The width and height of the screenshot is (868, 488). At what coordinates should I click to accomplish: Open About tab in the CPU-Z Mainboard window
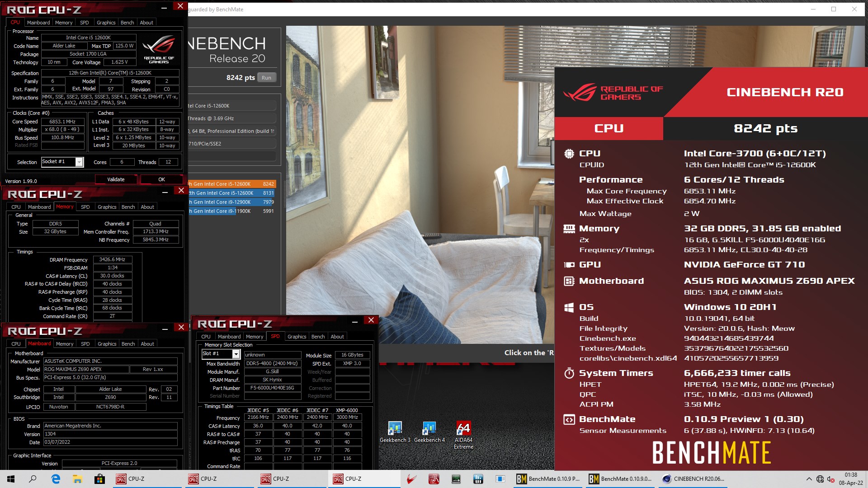[x=147, y=344]
